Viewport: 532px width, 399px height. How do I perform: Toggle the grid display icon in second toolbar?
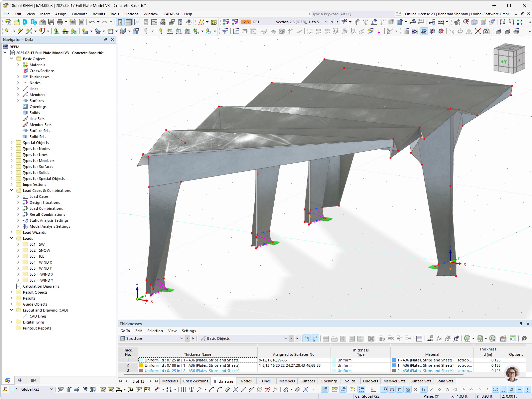tap(406, 31)
